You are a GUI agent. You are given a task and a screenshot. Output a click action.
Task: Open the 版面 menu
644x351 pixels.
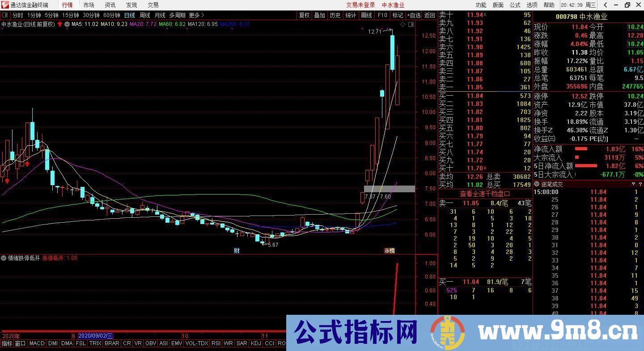tap(498, 5)
